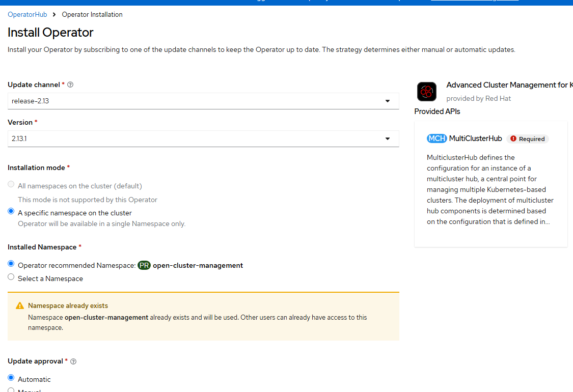Image resolution: width=573 pixels, height=392 pixels.
Task: Click the Required status badge
Action: (528, 139)
